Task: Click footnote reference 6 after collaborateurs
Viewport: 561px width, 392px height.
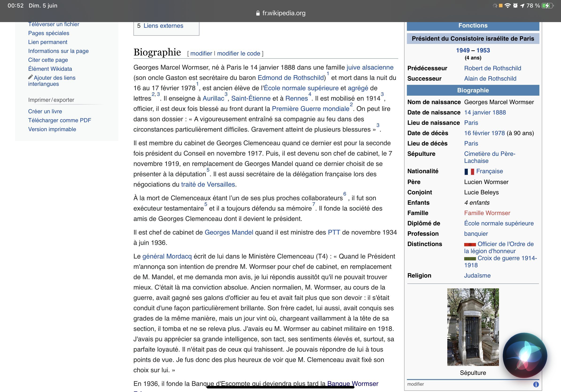Action: 344,194
